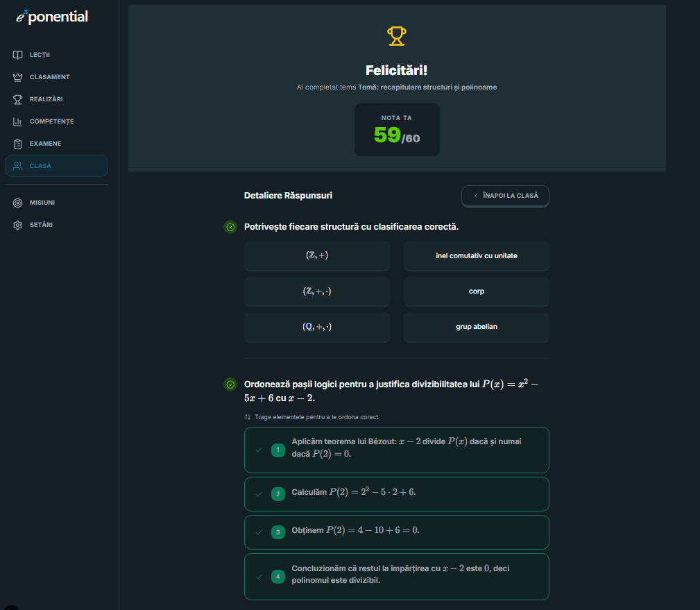The height and width of the screenshot is (610, 700).
Task: Click 'Potrivește fiecare structură' question text
Action: pyautogui.click(x=351, y=227)
